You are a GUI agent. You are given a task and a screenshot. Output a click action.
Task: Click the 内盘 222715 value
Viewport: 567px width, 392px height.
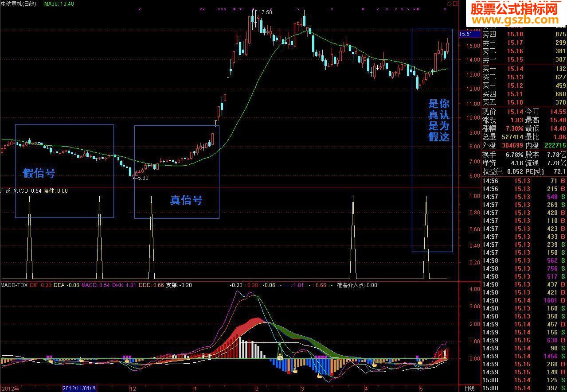(x=555, y=146)
